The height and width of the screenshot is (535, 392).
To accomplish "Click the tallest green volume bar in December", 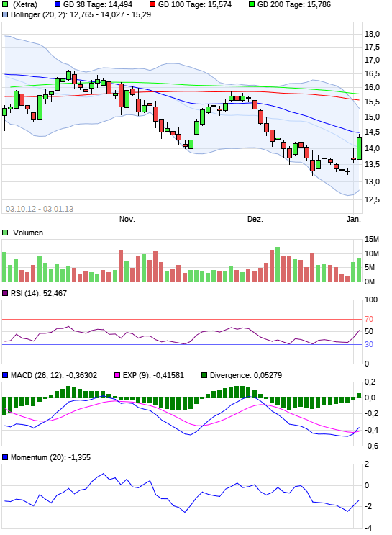I will pos(278,264).
